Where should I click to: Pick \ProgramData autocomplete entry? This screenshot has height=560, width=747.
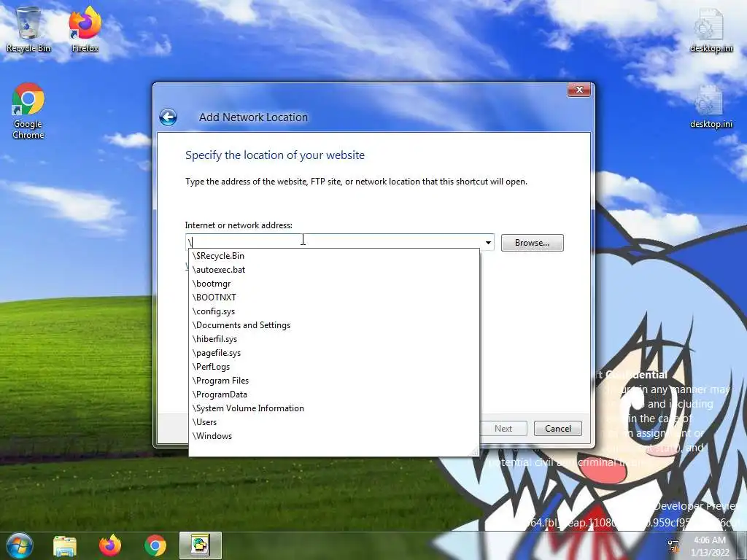click(334, 394)
